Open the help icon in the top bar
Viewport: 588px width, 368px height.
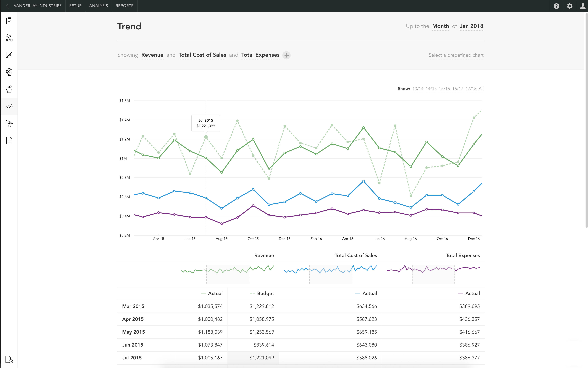tap(557, 6)
